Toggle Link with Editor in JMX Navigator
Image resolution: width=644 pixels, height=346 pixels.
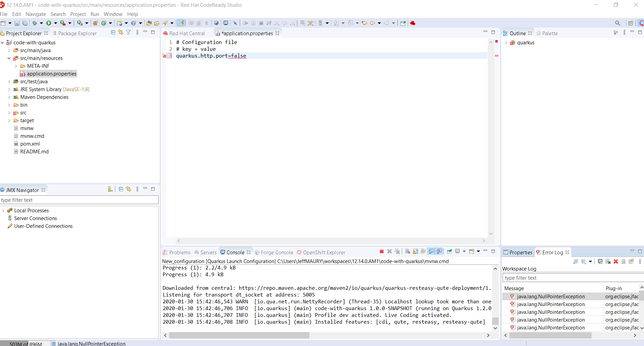pyautogui.click(x=129, y=189)
